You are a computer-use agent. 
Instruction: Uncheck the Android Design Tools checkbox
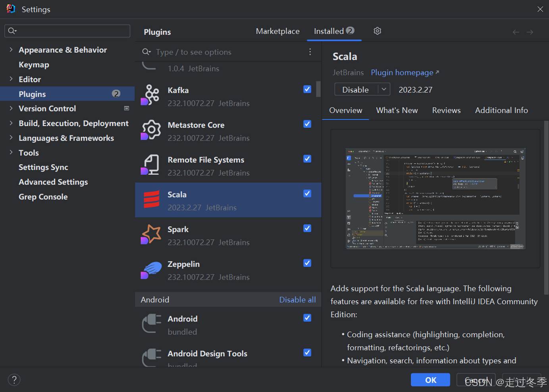tap(307, 352)
